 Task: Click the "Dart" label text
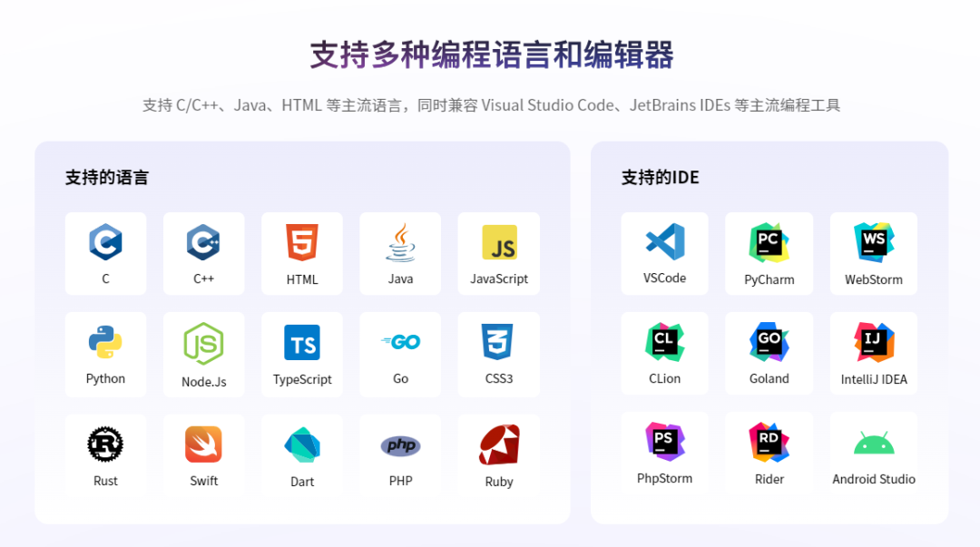pyautogui.click(x=302, y=482)
